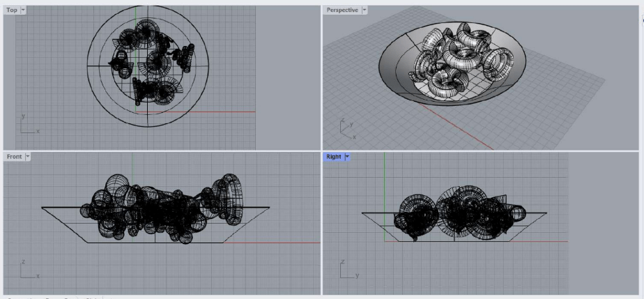
Task: Select the Front viewport title label
Action: 14,157
